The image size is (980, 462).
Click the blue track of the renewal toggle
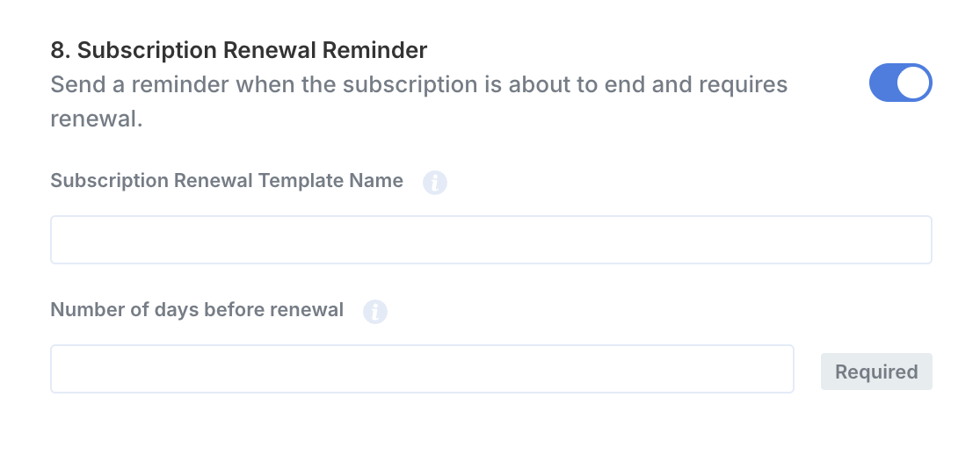tap(883, 83)
